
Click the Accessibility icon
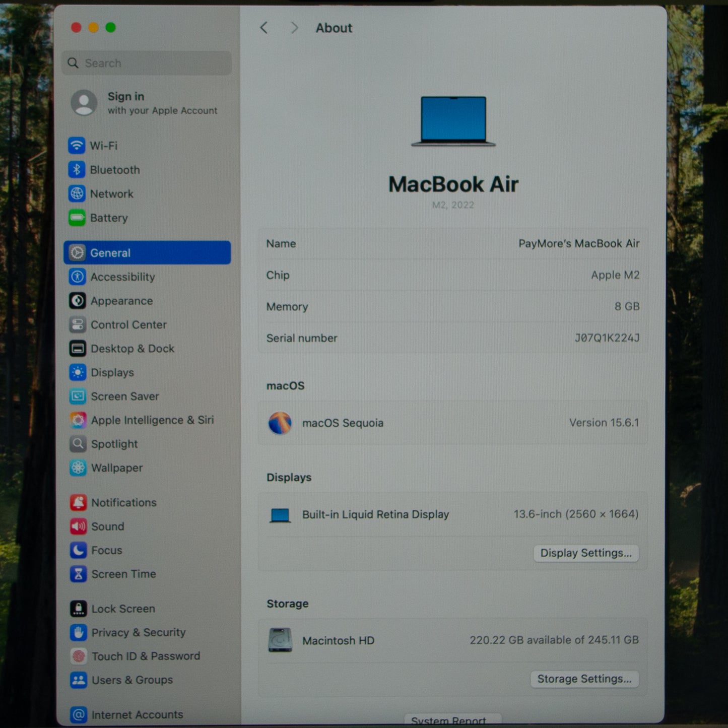click(78, 277)
